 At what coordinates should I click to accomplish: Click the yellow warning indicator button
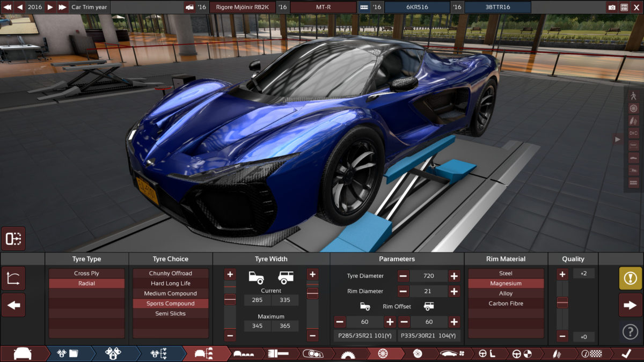(x=632, y=279)
